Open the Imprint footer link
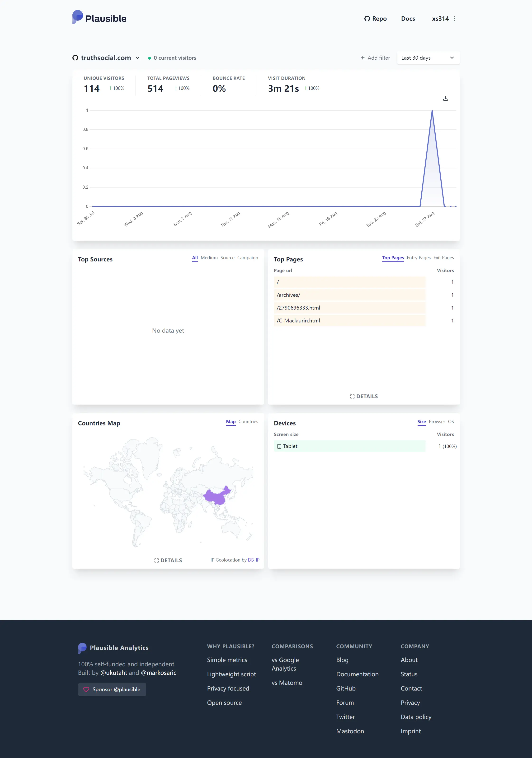This screenshot has width=532, height=758. tap(410, 731)
